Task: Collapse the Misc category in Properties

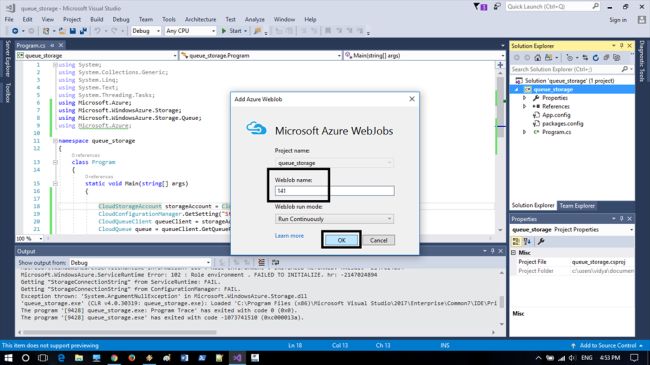Action: tap(514, 253)
